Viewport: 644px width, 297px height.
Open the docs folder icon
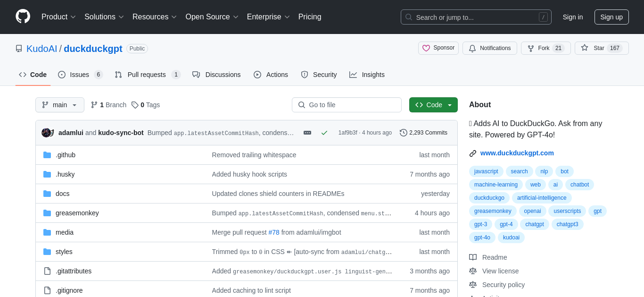47,194
